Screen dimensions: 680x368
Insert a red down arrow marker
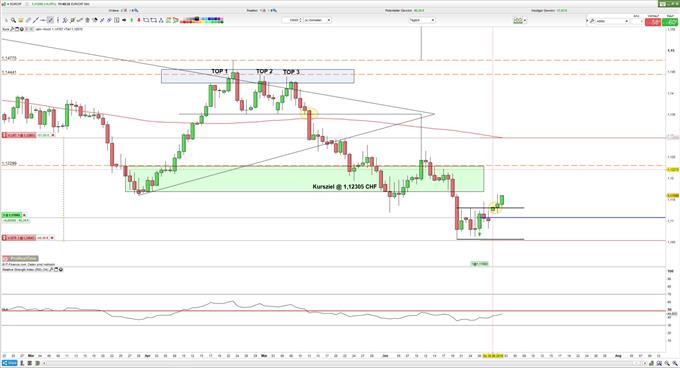click(139, 20)
